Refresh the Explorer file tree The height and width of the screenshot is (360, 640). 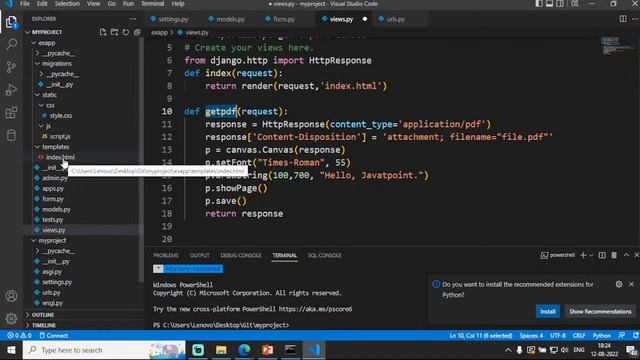pyautogui.click(x=126, y=32)
